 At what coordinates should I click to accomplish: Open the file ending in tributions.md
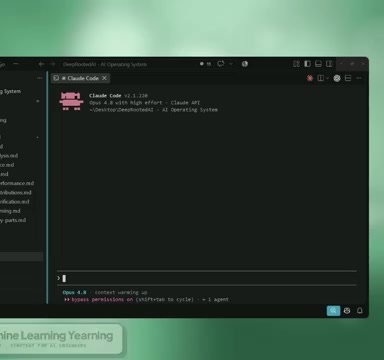click(x=16, y=193)
